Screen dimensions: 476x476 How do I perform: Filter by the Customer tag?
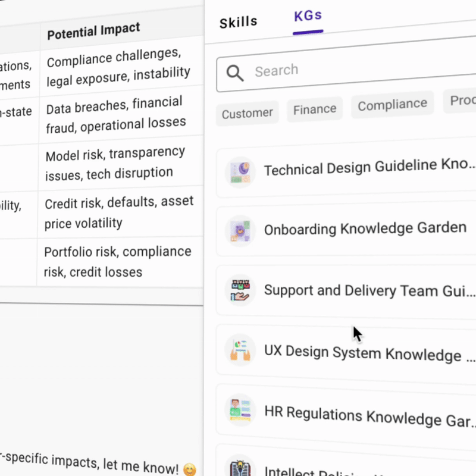pos(247,113)
